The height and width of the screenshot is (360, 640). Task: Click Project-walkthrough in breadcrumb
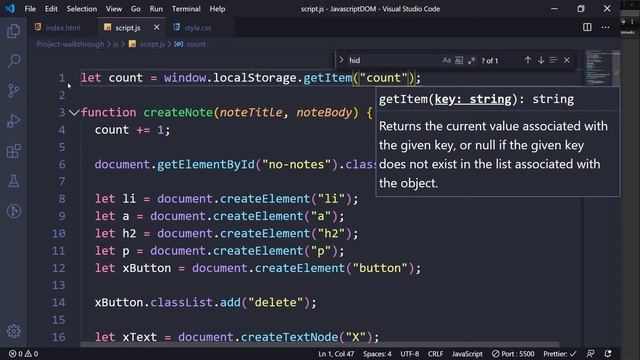click(70, 44)
